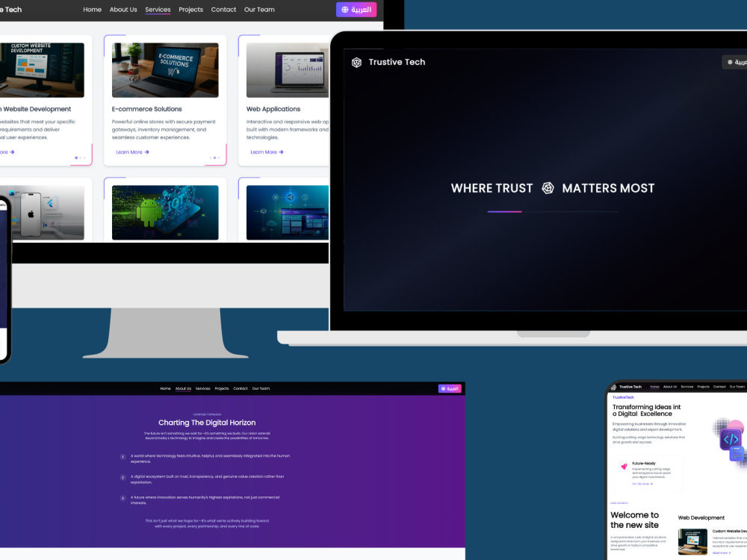The width and height of the screenshot is (747, 560).
Task: Click the pink rocket icon in Future-Ready card
Action: click(624, 467)
